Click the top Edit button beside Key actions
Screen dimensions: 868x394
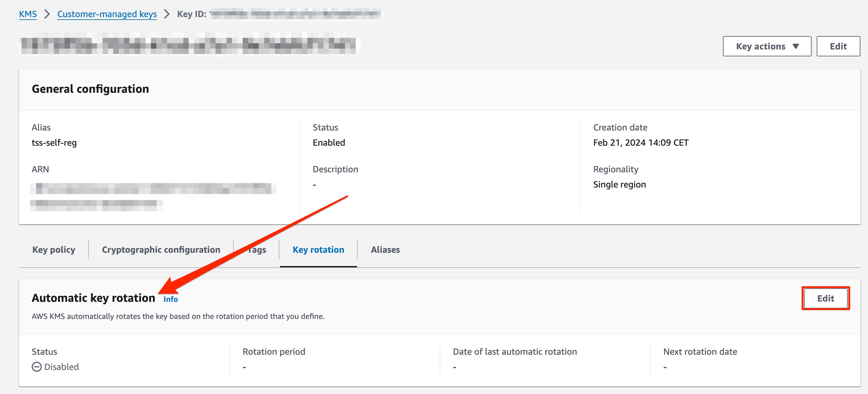point(838,47)
